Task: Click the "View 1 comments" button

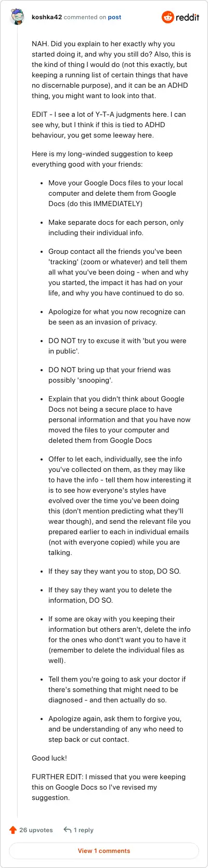Action: (x=104, y=850)
